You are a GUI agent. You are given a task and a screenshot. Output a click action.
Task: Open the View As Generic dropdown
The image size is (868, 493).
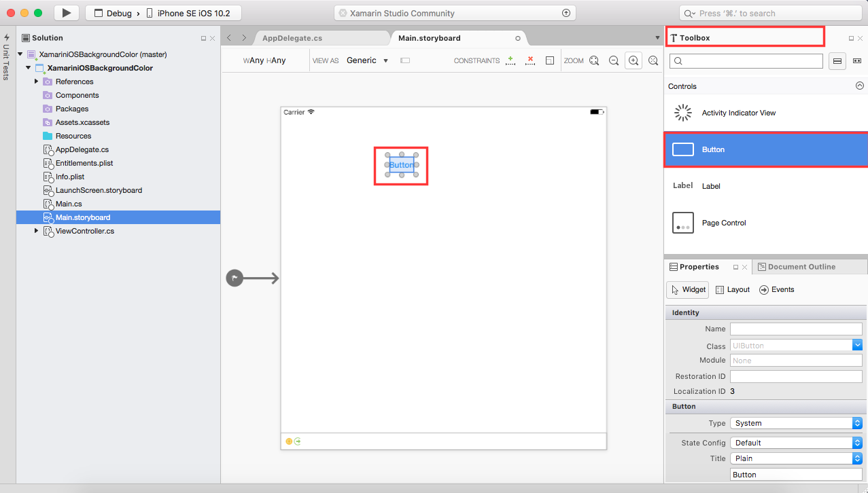click(x=367, y=60)
